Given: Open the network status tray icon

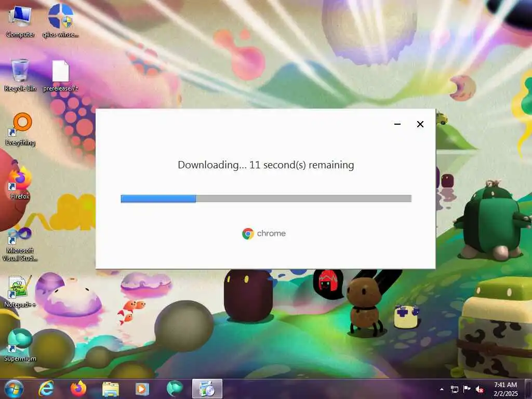Looking at the screenshot, I should (x=454, y=389).
